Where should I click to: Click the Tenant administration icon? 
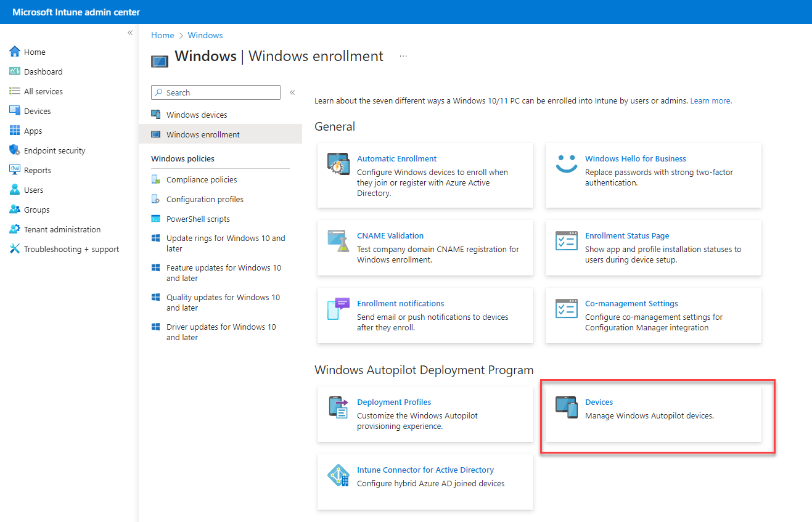click(15, 229)
